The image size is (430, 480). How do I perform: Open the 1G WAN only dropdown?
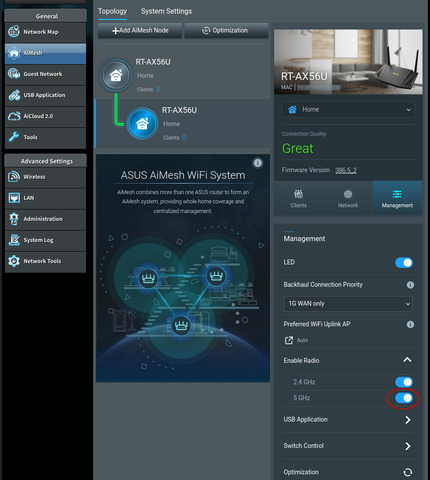[x=348, y=304]
